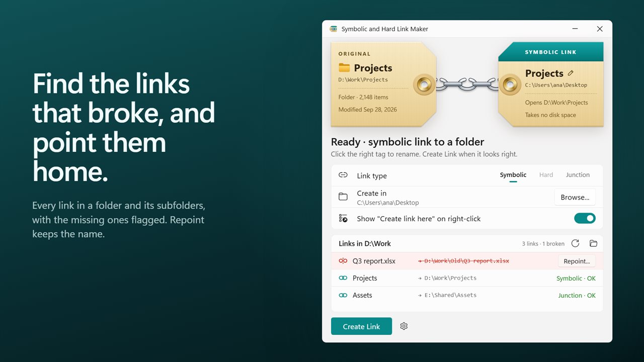Click the yellow folder icon on Original tag

[x=344, y=67]
